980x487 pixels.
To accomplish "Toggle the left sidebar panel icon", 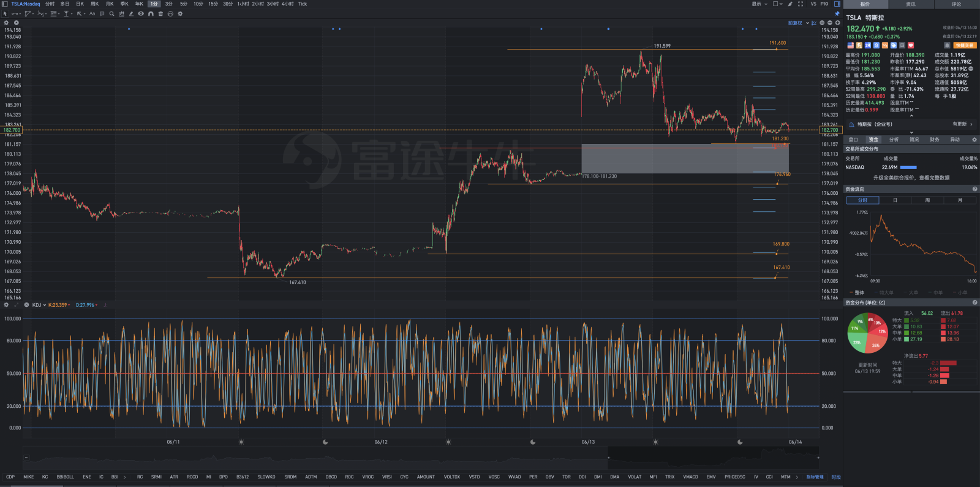I will point(5,4).
